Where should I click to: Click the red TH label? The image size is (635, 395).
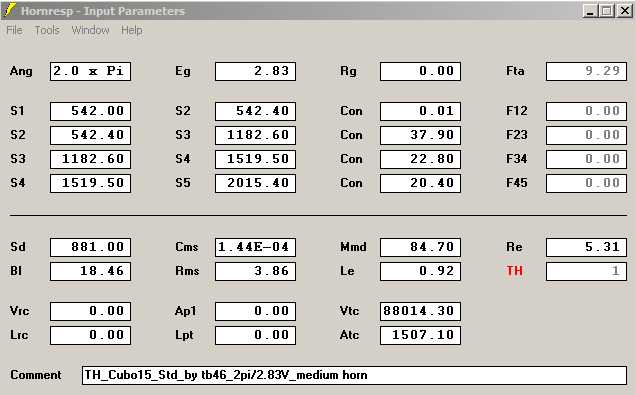515,271
